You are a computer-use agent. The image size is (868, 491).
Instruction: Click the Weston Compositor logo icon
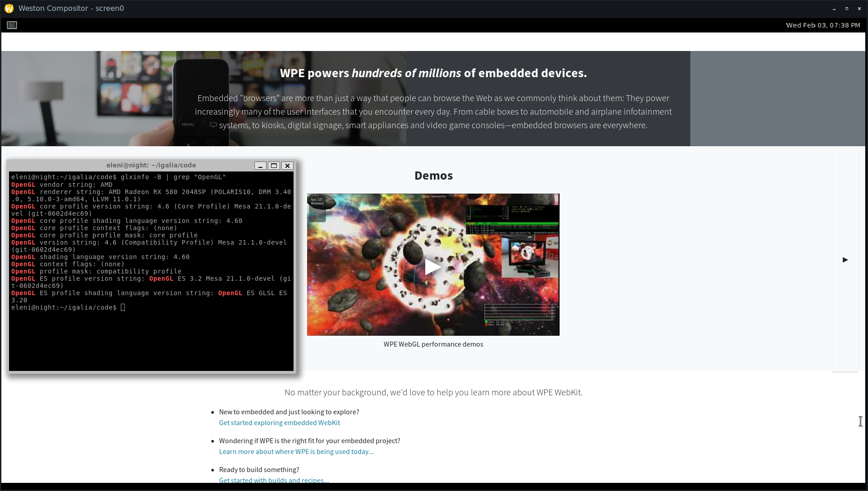(9, 8)
